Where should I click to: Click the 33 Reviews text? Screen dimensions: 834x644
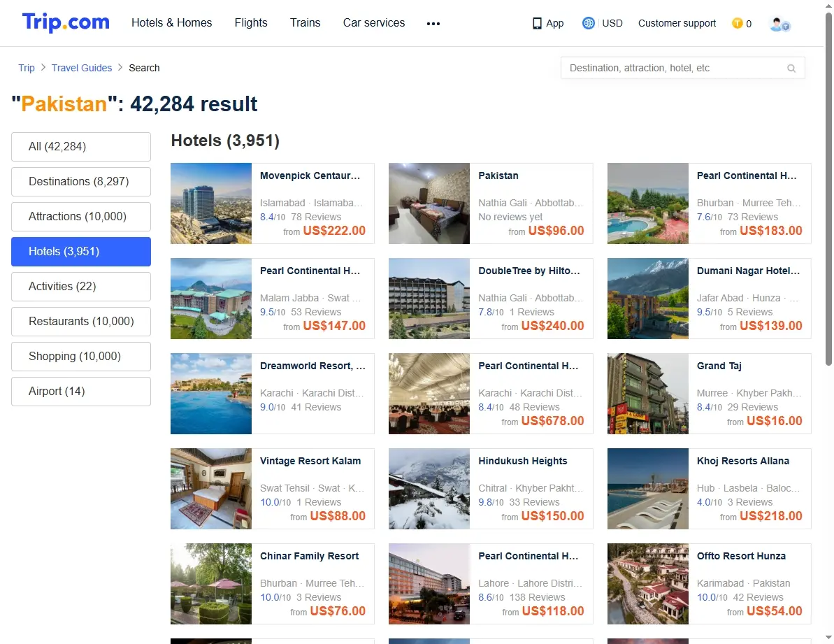click(x=535, y=503)
